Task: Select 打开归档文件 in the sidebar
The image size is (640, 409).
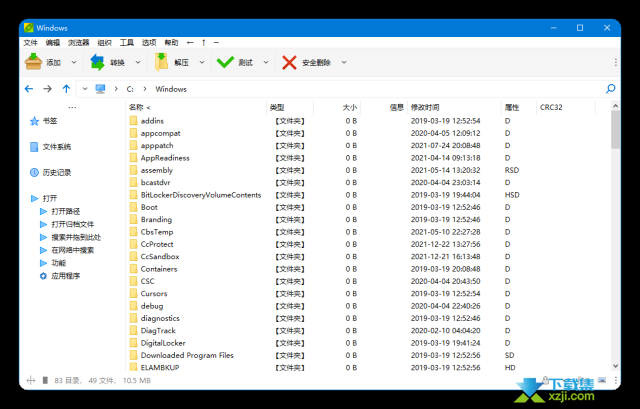Action: click(73, 224)
